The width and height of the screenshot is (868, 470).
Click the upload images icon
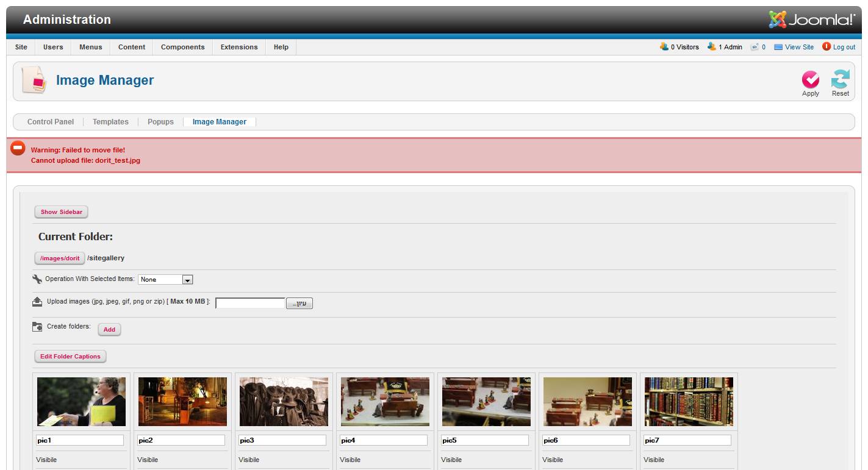tap(37, 302)
